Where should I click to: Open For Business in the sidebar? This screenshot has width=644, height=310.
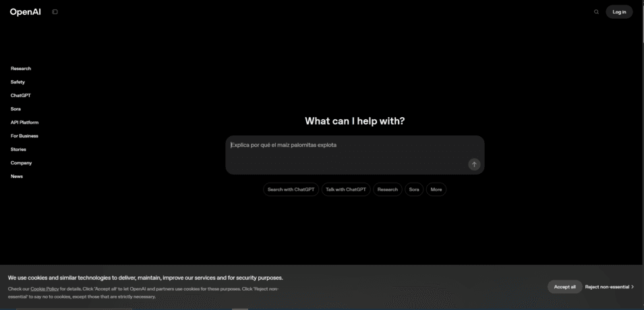(24, 136)
